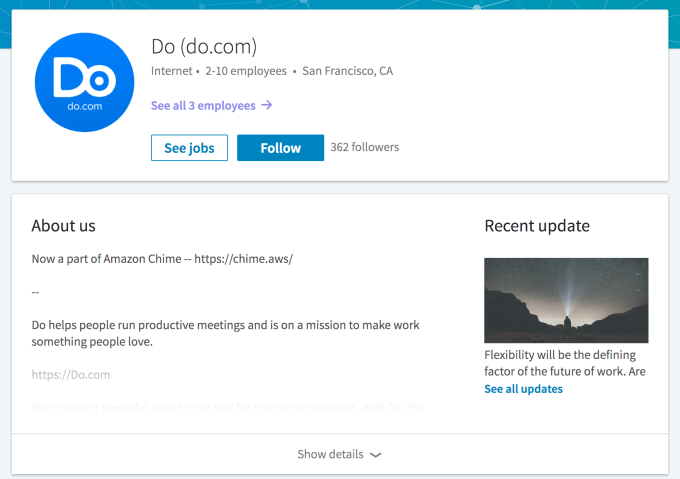This screenshot has width=680, height=479.
Task: Click the Recent update heading
Action: pos(537,226)
